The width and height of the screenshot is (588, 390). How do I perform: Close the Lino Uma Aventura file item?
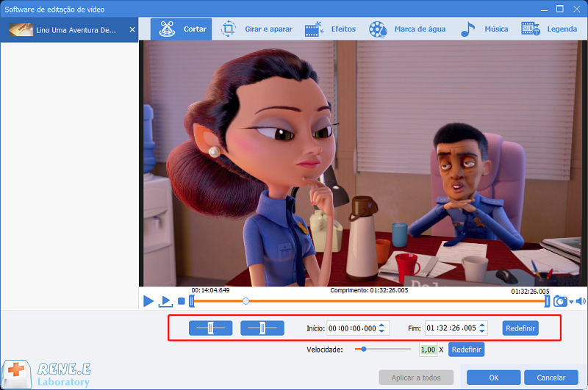pos(132,29)
